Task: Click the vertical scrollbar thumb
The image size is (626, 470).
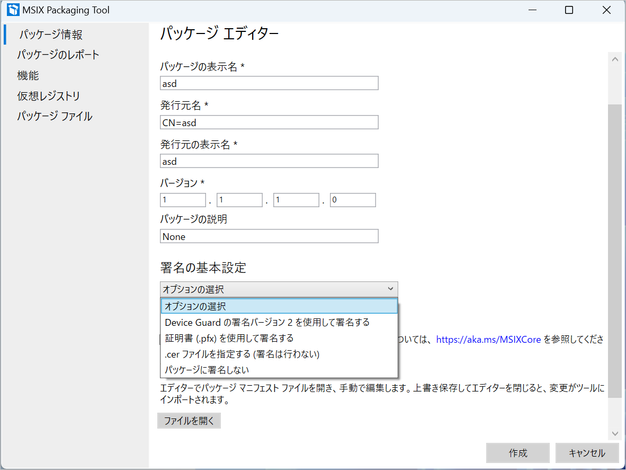Action: pos(615,251)
